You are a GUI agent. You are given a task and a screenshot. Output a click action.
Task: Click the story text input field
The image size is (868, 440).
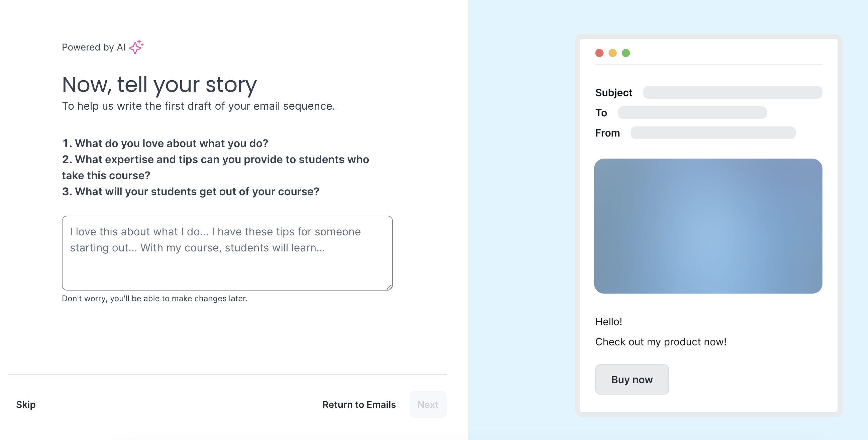[x=227, y=253]
